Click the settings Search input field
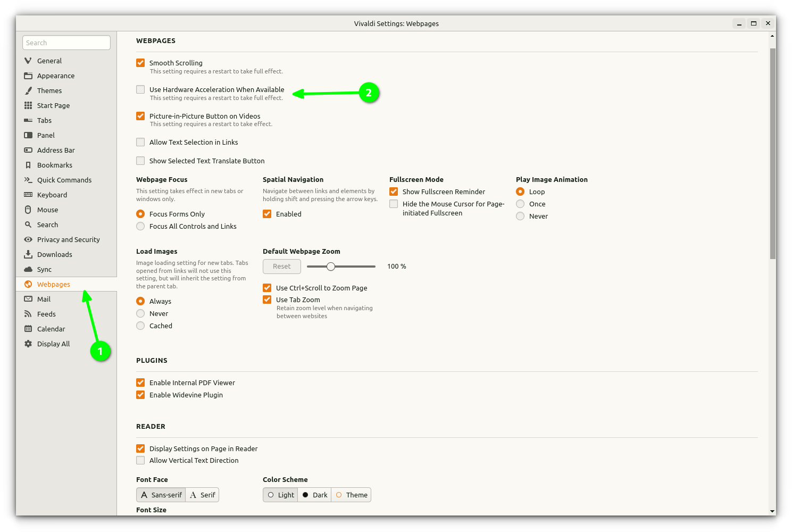 pyautogui.click(x=66, y=43)
